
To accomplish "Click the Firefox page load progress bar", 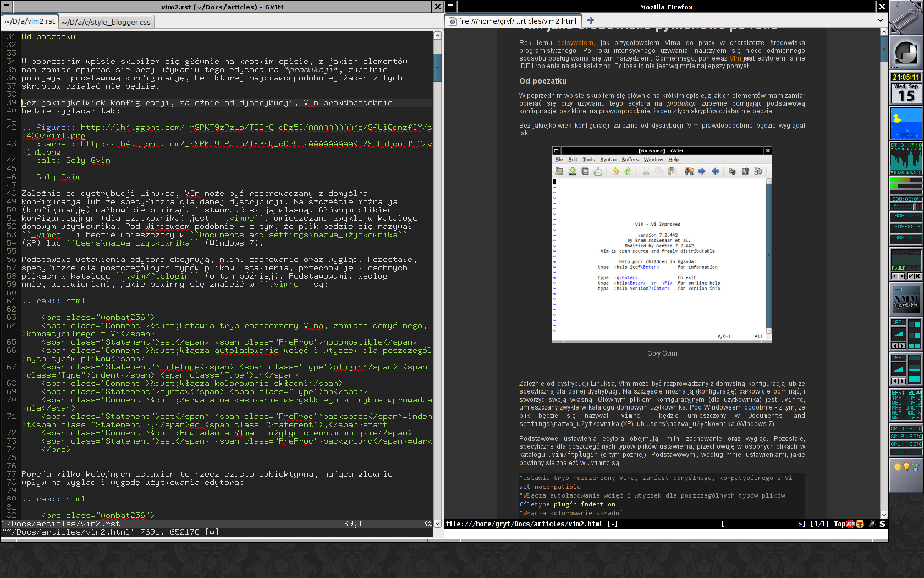I will 763,524.
